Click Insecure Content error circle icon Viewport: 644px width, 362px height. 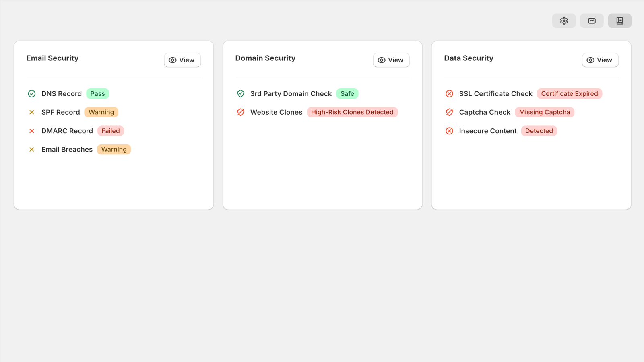pos(449,131)
